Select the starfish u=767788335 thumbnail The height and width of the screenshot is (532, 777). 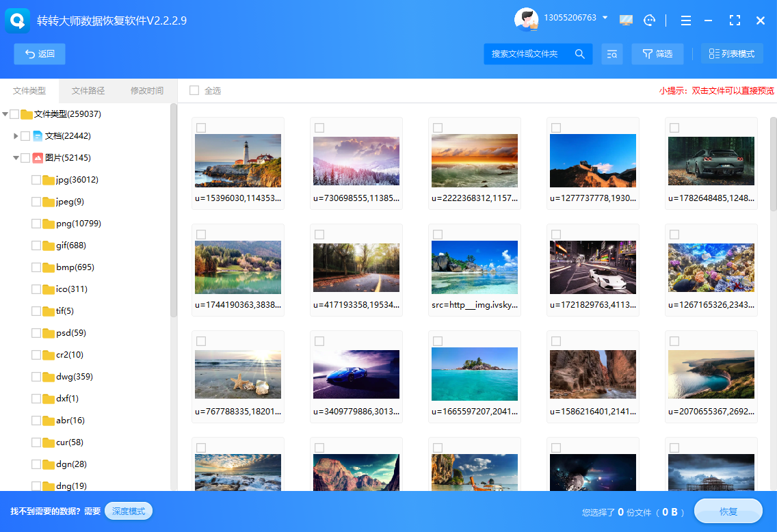[x=238, y=375]
